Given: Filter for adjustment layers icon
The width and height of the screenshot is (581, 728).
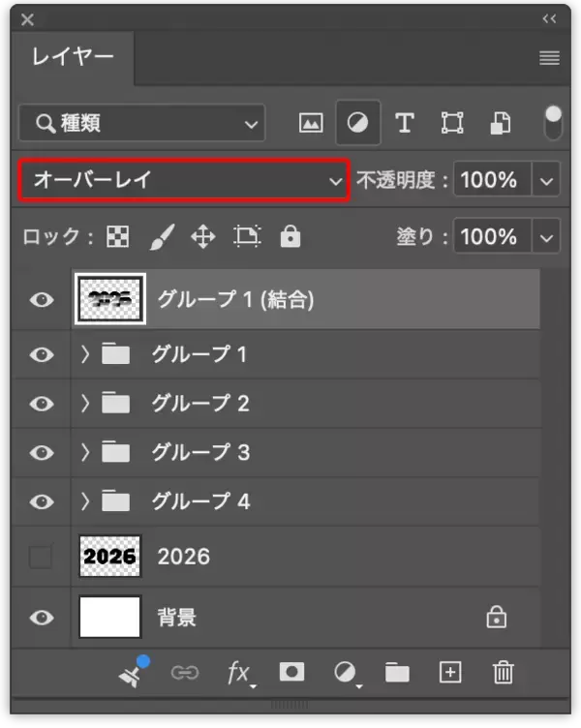Looking at the screenshot, I should pyautogui.click(x=357, y=123).
